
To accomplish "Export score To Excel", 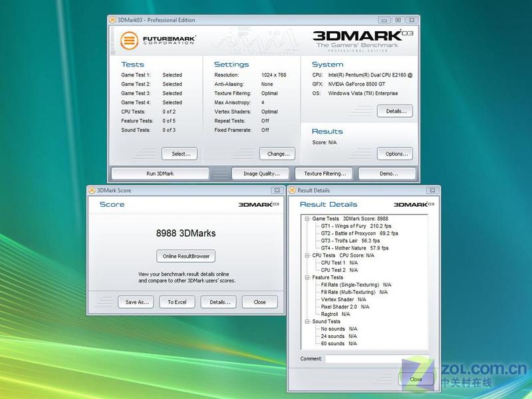I will click(177, 302).
